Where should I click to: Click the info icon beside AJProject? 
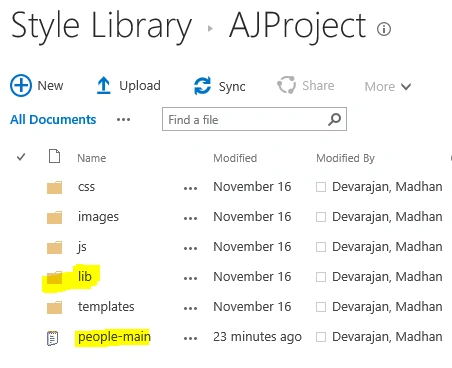[x=384, y=29]
